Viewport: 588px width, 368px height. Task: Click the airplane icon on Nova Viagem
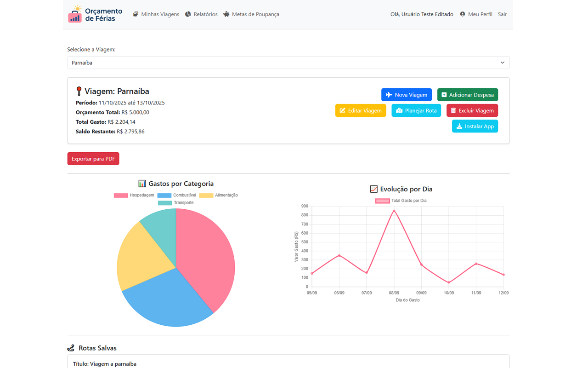389,95
